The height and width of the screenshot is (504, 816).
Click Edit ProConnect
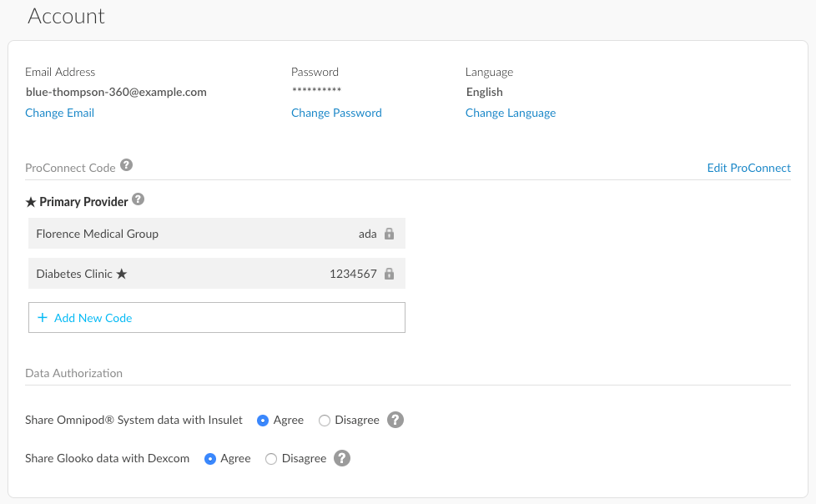tap(748, 168)
